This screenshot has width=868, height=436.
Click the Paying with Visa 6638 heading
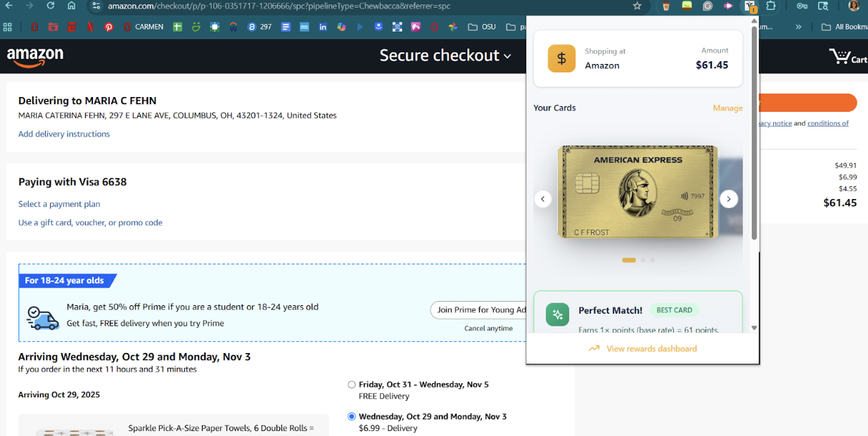pos(72,182)
